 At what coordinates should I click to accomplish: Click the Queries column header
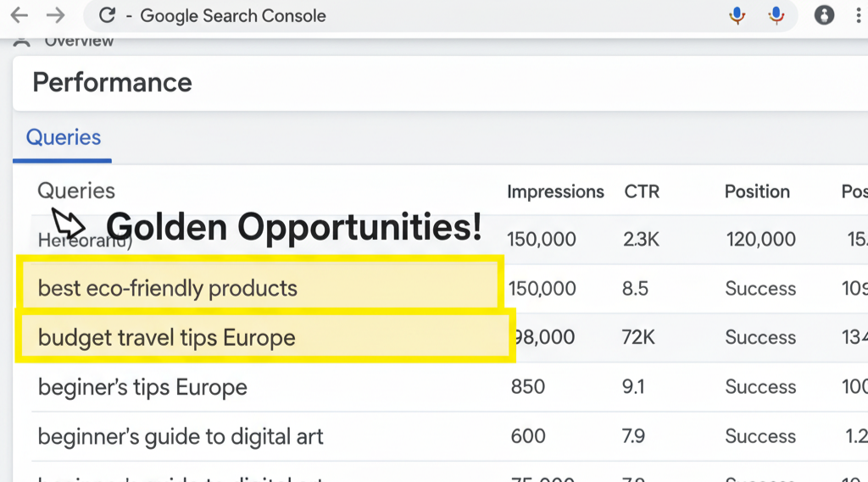[76, 191]
